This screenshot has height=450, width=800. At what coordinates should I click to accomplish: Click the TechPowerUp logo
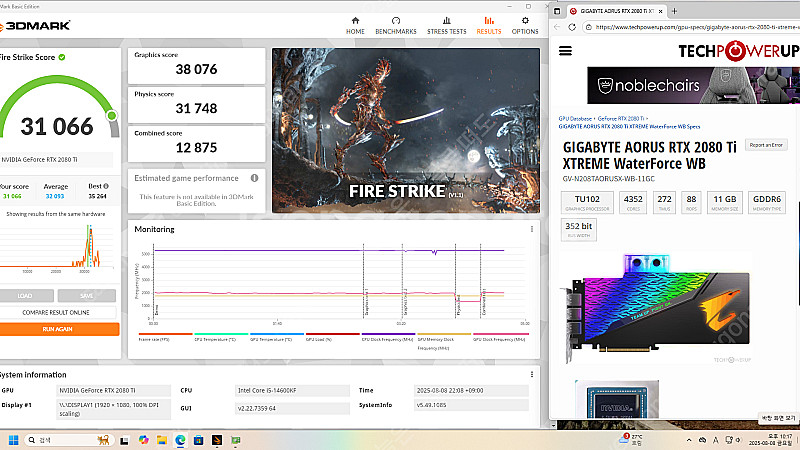[x=739, y=51]
